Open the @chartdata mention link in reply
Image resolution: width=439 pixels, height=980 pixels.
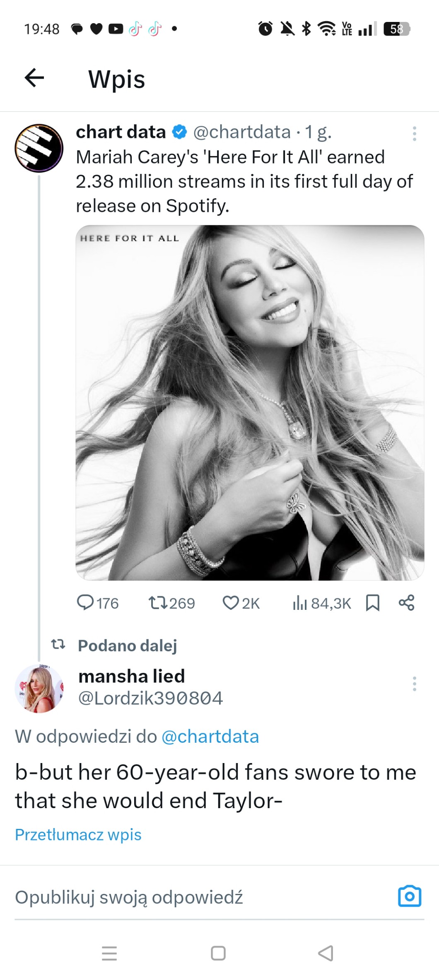point(210,737)
